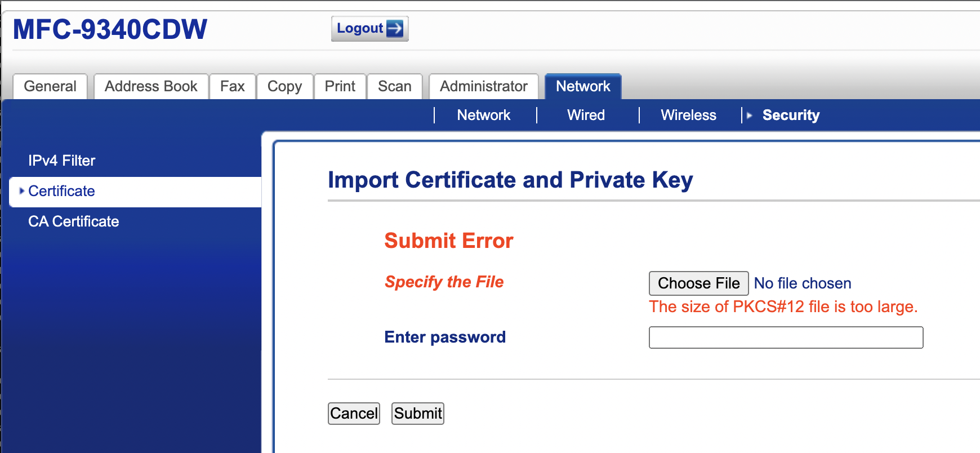Select the top-level Network tab
Viewport: 980px width, 453px height.
pos(583,86)
